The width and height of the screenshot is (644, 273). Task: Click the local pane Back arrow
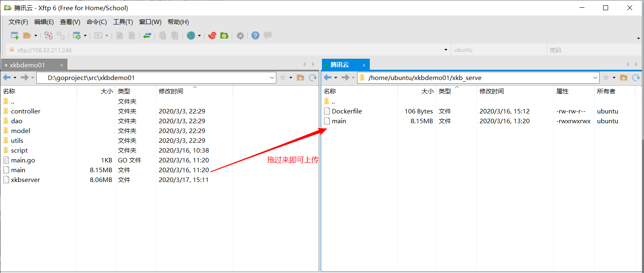click(x=7, y=78)
